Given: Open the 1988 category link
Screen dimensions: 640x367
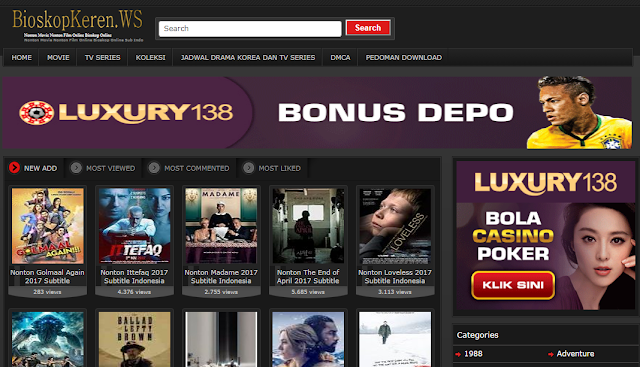Looking at the screenshot, I should (473, 354).
